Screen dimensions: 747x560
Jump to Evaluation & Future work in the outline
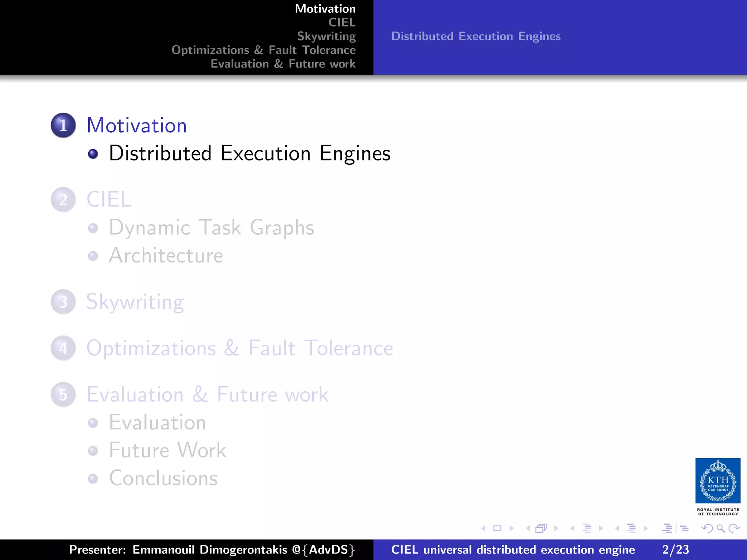208,394
